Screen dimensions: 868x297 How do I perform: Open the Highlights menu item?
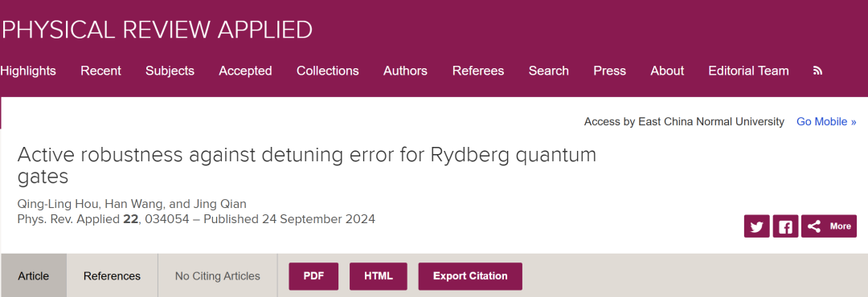click(27, 71)
